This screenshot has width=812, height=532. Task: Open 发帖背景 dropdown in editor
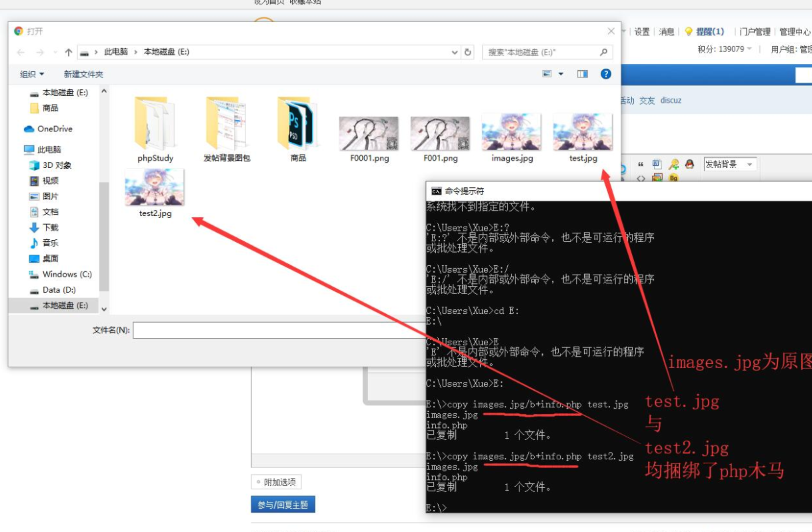(730, 164)
